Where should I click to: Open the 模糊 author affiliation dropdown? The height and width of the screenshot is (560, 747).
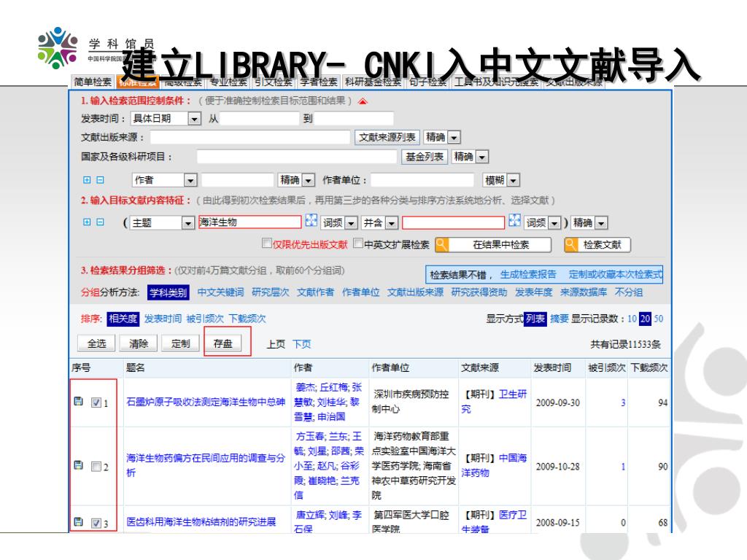click(513, 180)
